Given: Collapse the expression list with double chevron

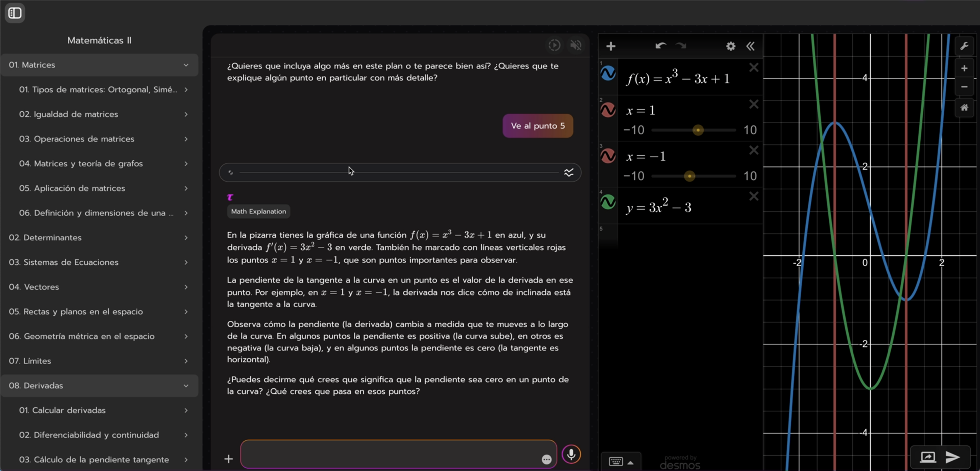Looking at the screenshot, I should (x=750, y=46).
